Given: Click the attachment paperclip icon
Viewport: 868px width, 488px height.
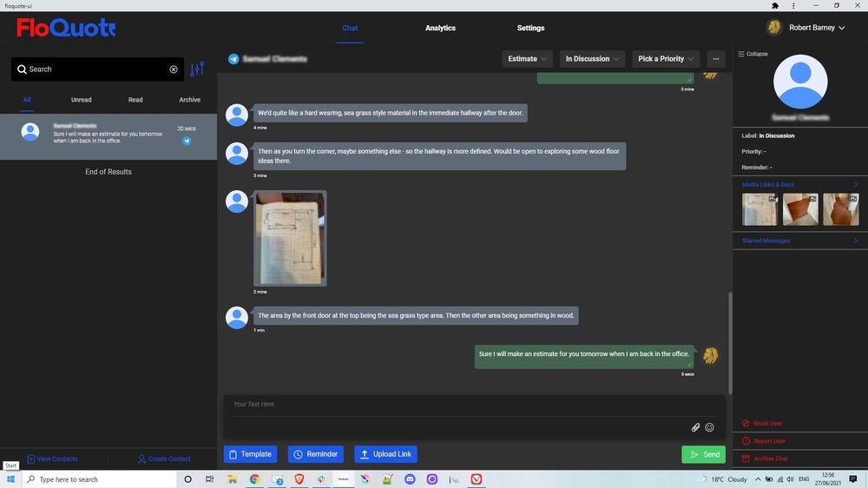Looking at the screenshot, I should [695, 427].
